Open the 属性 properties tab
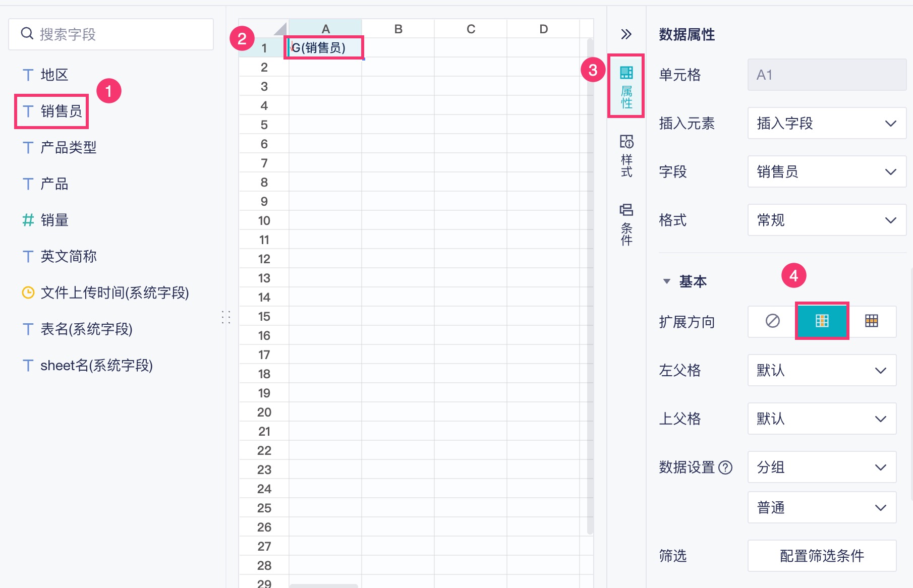This screenshot has width=913, height=588. coord(626,86)
